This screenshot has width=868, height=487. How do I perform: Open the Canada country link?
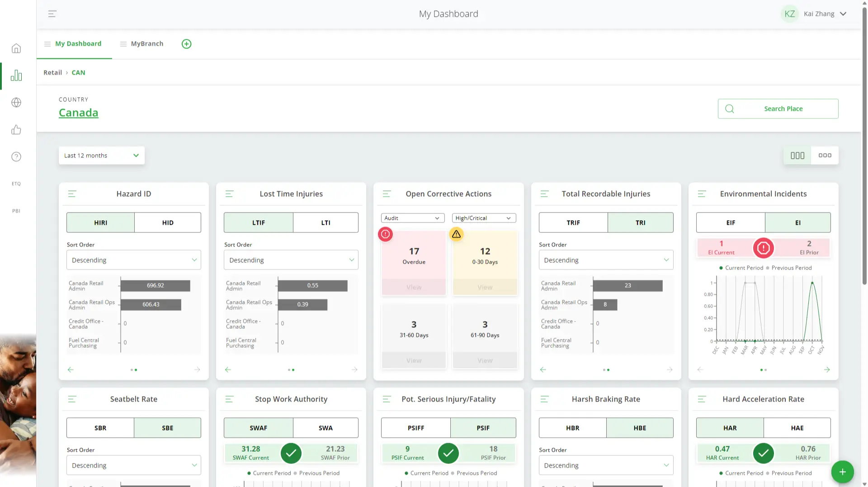(x=78, y=113)
